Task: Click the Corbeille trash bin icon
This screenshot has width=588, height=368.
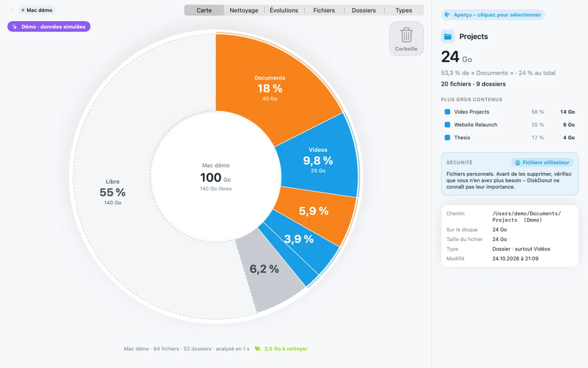Action: tap(407, 35)
